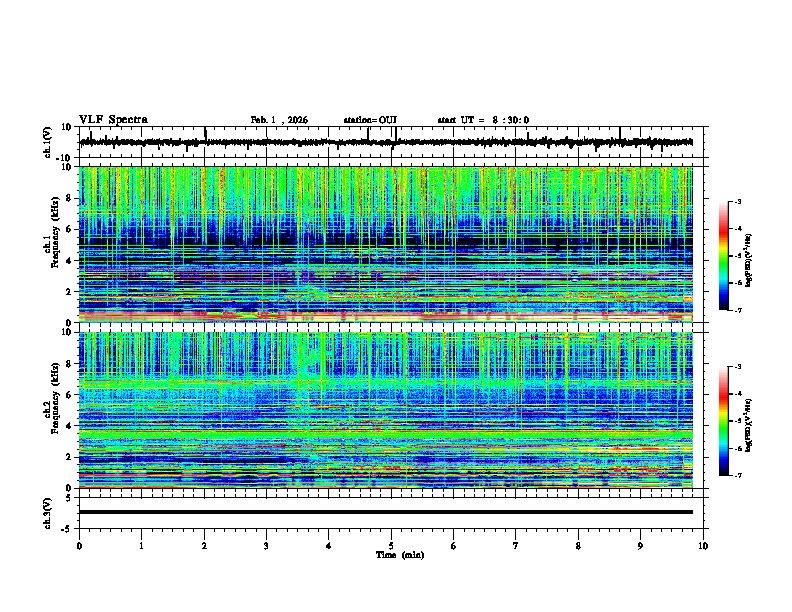
Task: Click the "-5" tick on ch.3 voltage axis
Action: coord(68,529)
